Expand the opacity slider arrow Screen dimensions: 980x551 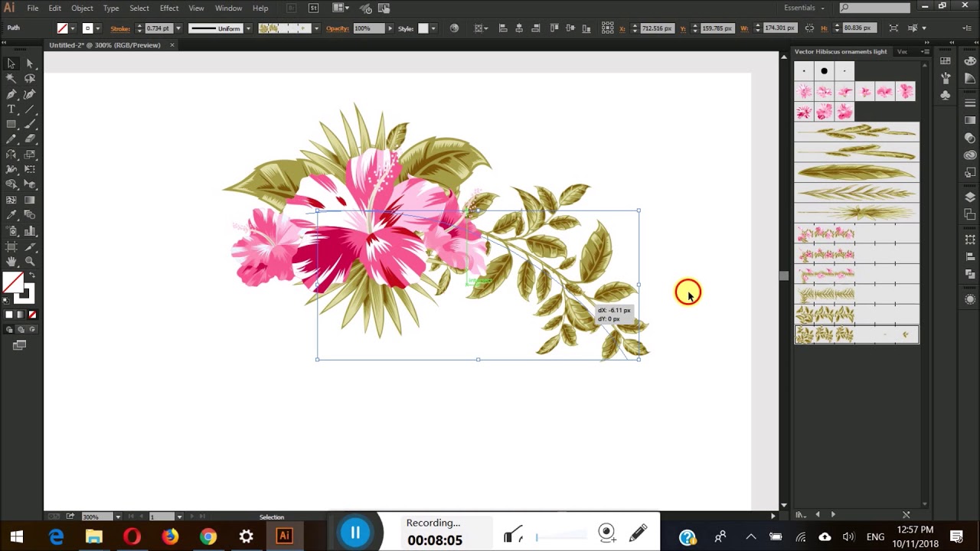point(390,28)
